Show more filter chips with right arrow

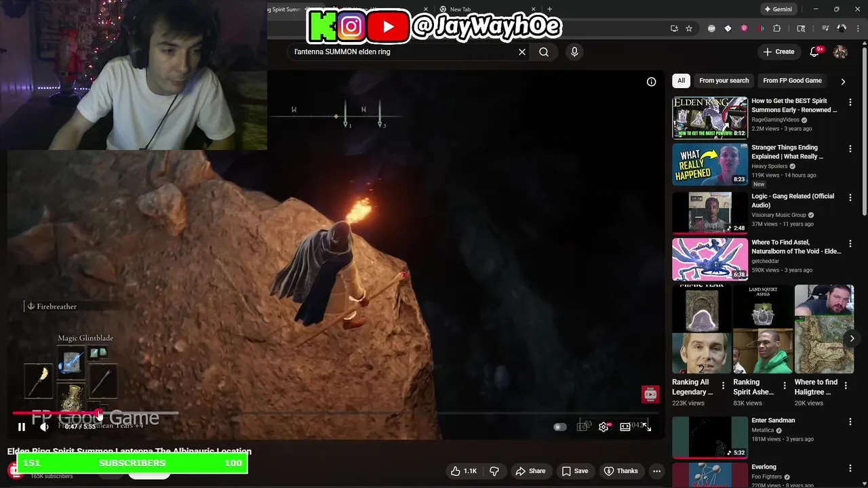click(x=843, y=81)
